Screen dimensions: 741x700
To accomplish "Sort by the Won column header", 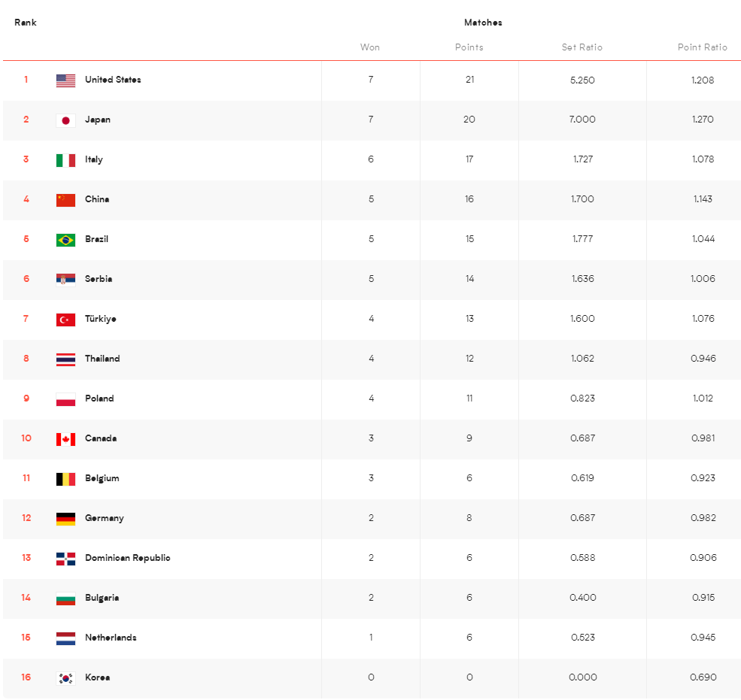I will pos(370,47).
